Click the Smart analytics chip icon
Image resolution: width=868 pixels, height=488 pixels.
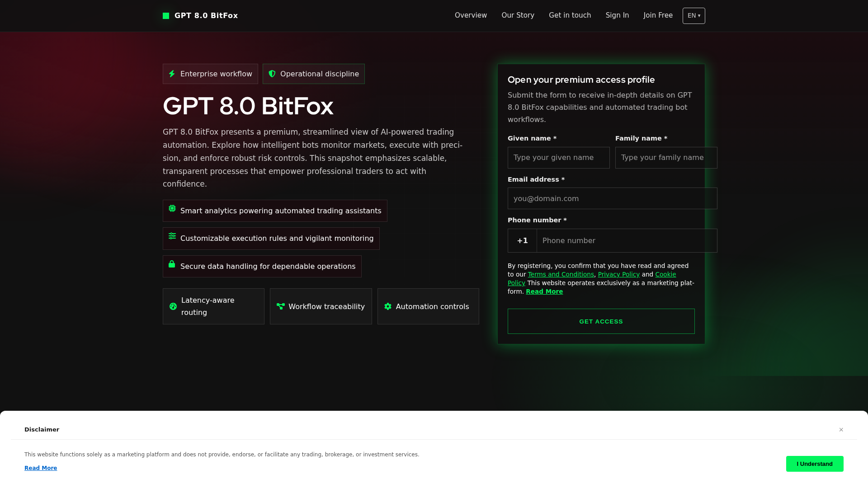[172, 208]
